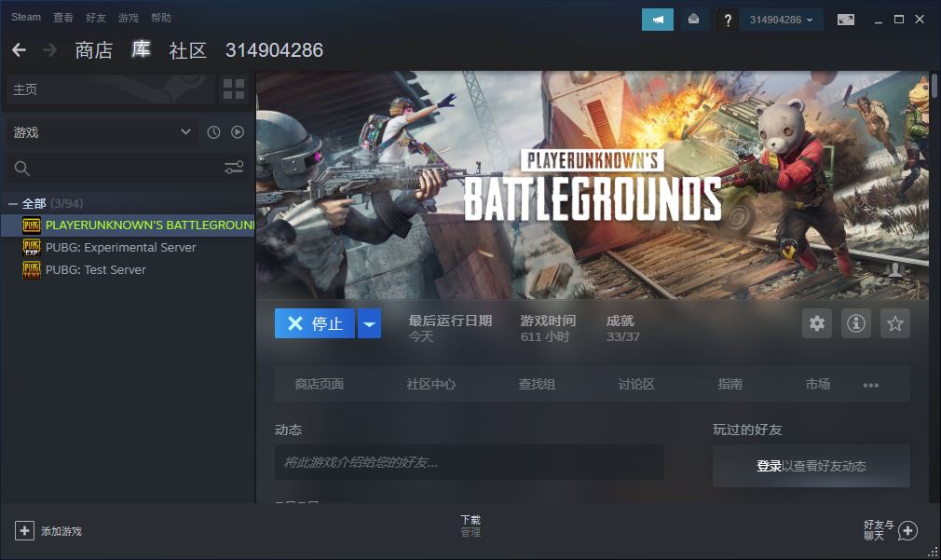Click the 主页 library home button
Viewport: 941px width, 560px height.
click(111, 89)
